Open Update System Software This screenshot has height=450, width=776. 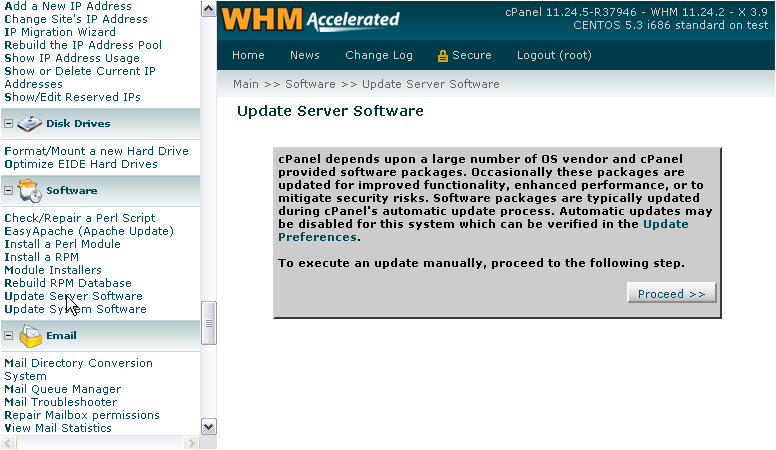point(75,309)
